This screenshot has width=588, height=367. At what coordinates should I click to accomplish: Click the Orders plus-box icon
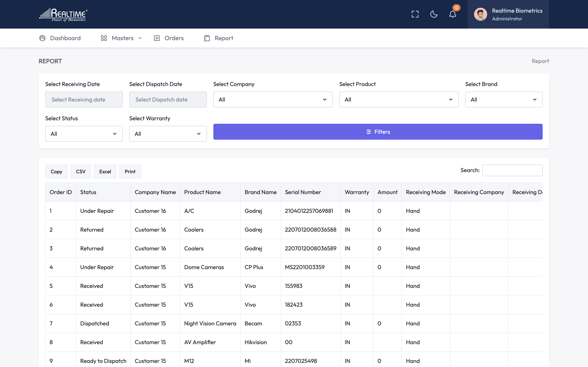pyautogui.click(x=157, y=38)
